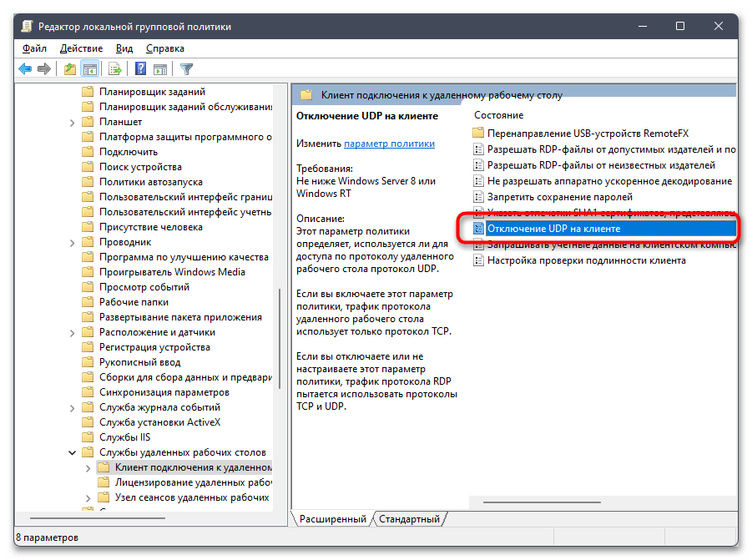Expand the Служба журнала событий node

[72, 408]
